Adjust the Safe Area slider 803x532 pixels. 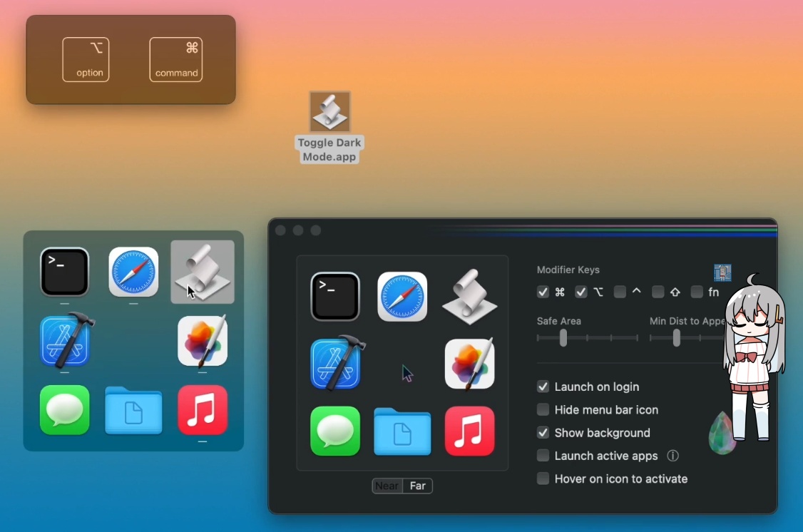pos(563,338)
